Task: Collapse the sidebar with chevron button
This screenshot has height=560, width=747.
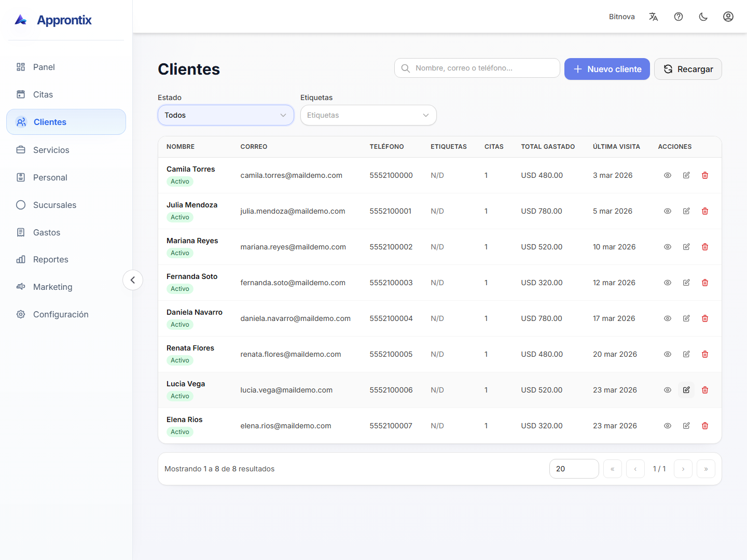Action: point(133,280)
